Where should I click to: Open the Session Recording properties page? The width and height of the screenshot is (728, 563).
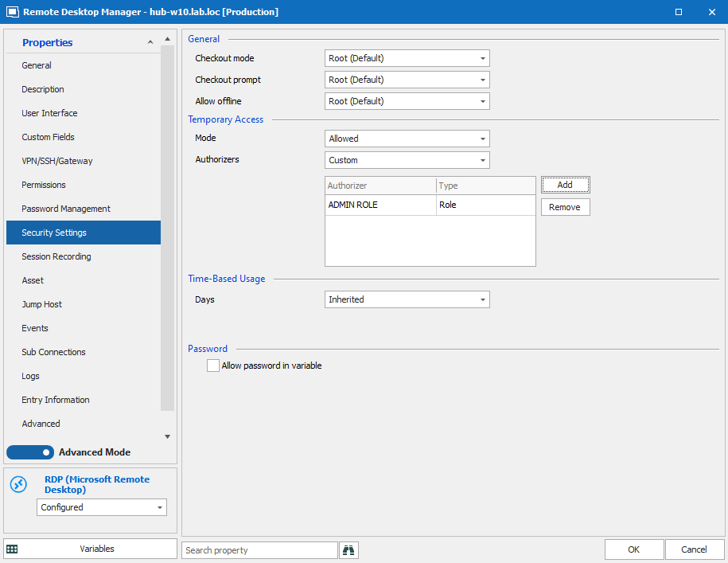(x=56, y=256)
